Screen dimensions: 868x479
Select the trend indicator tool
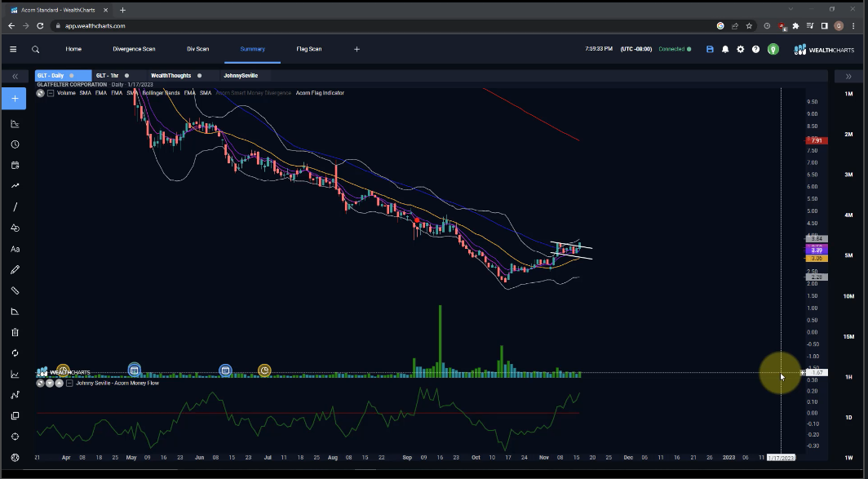tap(15, 186)
